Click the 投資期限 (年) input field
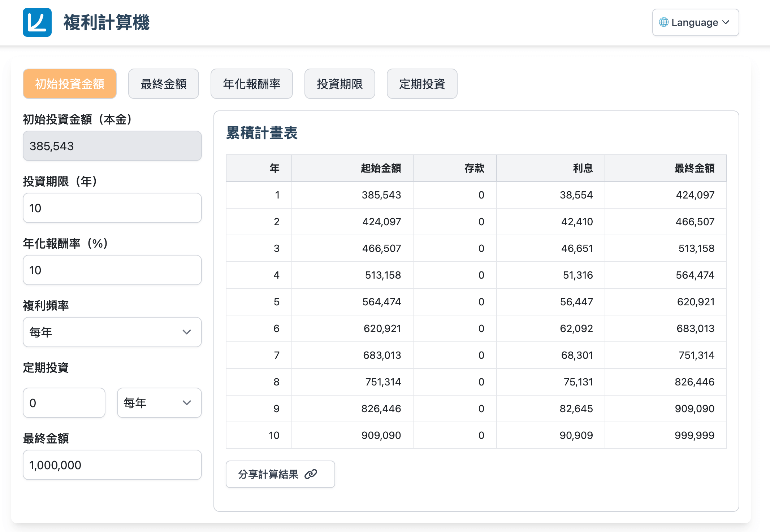This screenshot has width=770, height=532. point(112,208)
